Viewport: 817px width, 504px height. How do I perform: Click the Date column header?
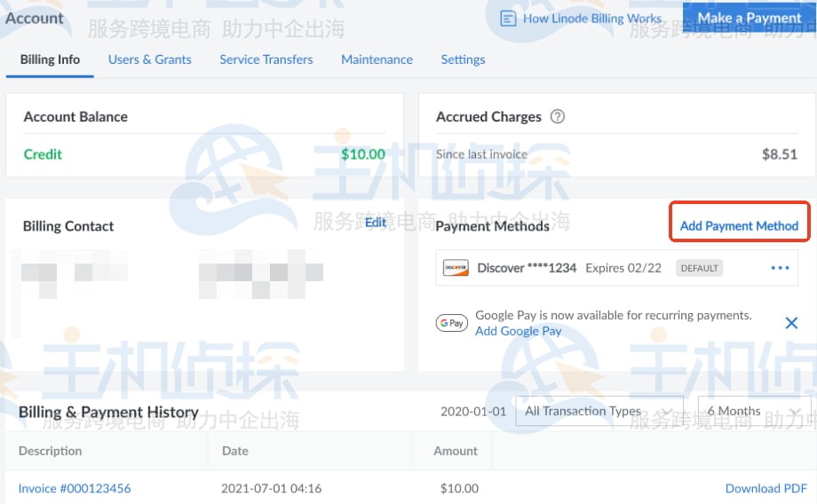tap(235, 451)
